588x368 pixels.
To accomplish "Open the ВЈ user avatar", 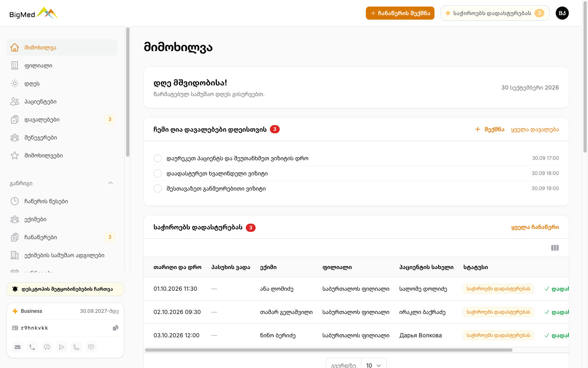I will (562, 13).
